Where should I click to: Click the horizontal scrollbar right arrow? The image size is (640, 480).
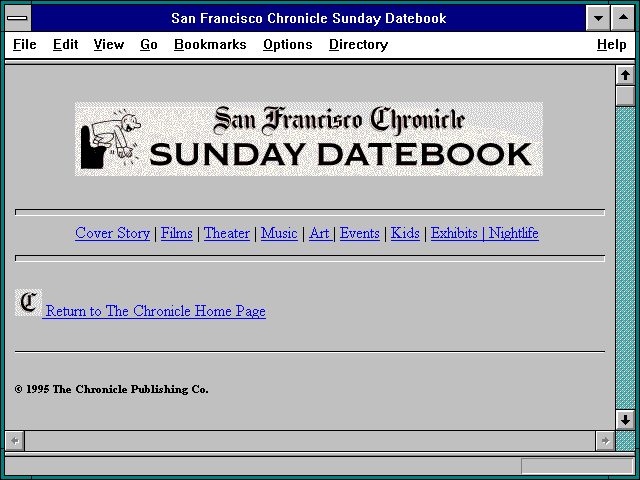pos(605,440)
